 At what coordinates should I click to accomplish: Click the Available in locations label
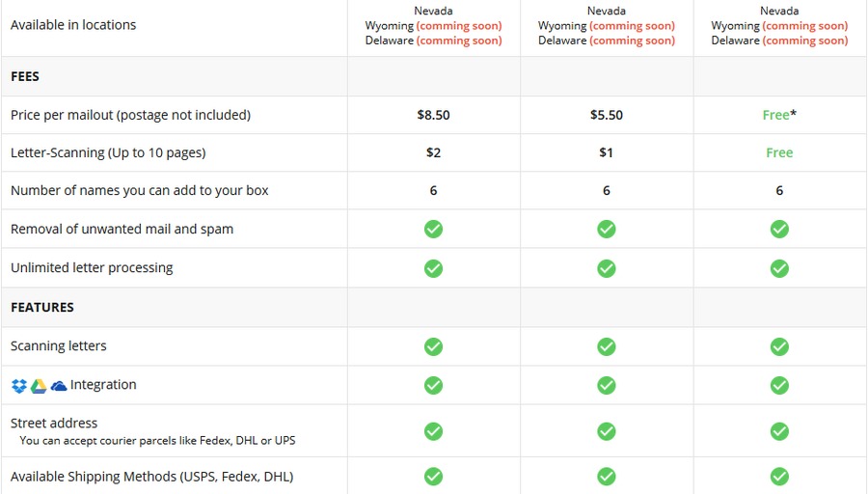[73, 25]
